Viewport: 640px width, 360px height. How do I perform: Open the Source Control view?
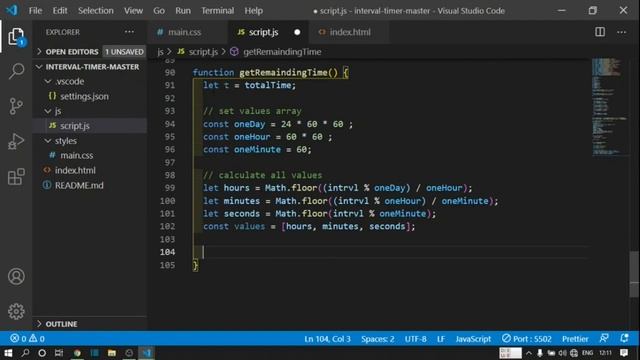pos(16,106)
